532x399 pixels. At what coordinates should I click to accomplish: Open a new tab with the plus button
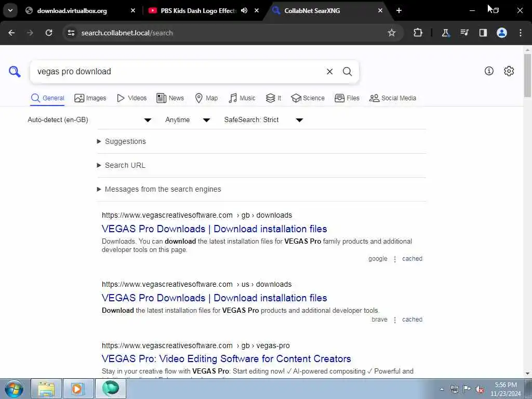pos(399,10)
